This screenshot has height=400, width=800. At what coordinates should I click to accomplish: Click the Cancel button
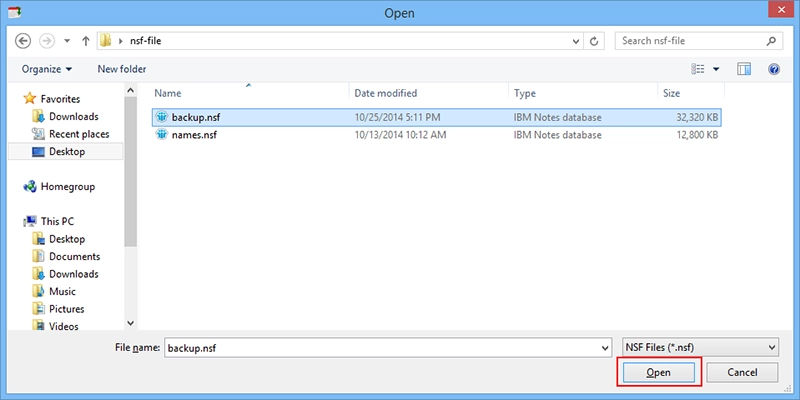(x=742, y=372)
